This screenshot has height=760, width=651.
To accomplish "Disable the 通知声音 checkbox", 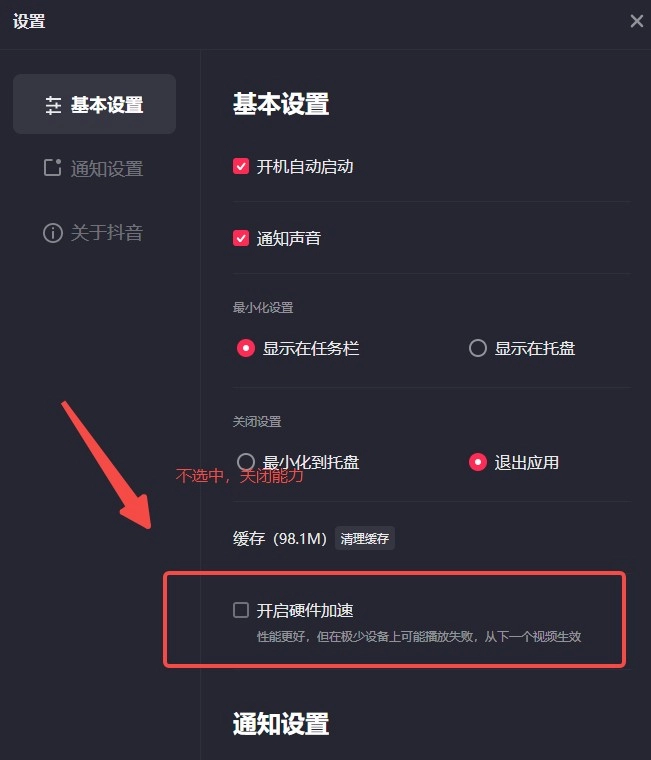I will tap(241, 238).
